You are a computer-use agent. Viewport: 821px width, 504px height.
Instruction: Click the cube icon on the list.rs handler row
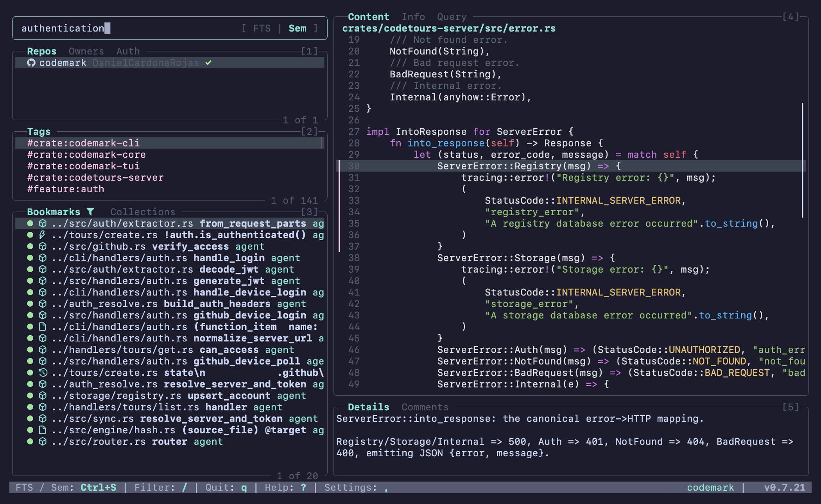click(43, 407)
